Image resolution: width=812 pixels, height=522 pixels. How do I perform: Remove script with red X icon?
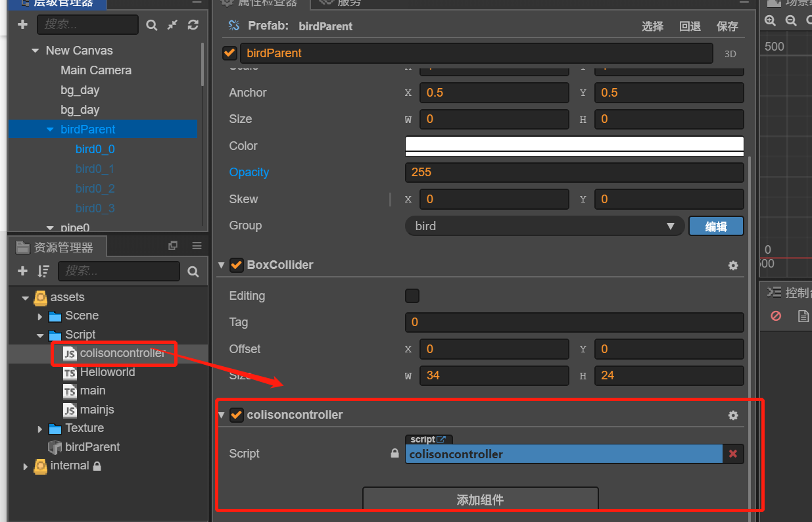[733, 454]
